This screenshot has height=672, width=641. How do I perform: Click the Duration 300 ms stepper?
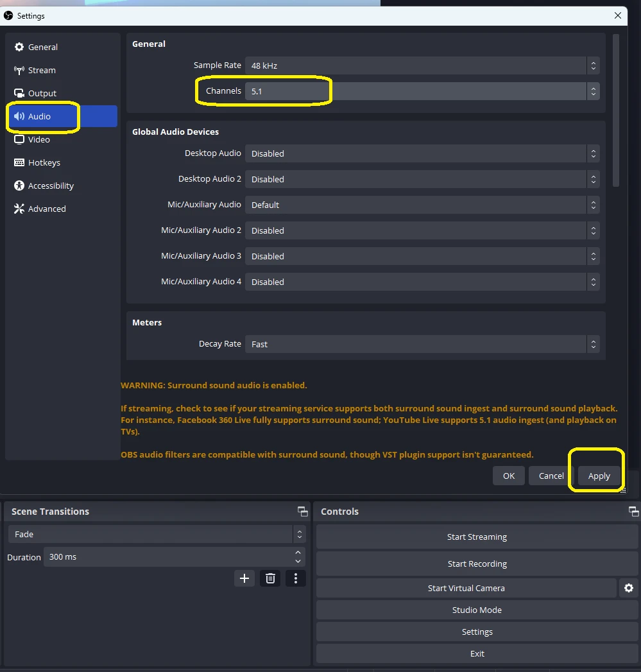(298, 556)
